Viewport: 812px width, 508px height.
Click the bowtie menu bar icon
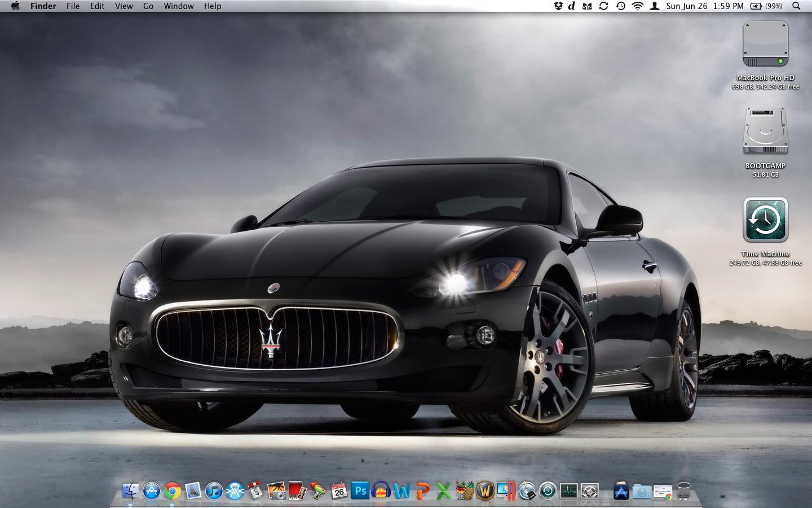[x=587, y=6]
